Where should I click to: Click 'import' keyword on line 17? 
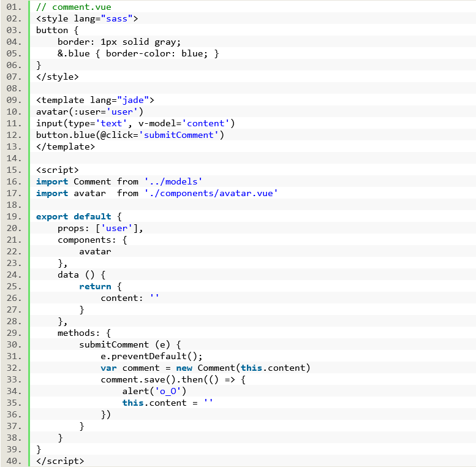click(x=52, y=194)
